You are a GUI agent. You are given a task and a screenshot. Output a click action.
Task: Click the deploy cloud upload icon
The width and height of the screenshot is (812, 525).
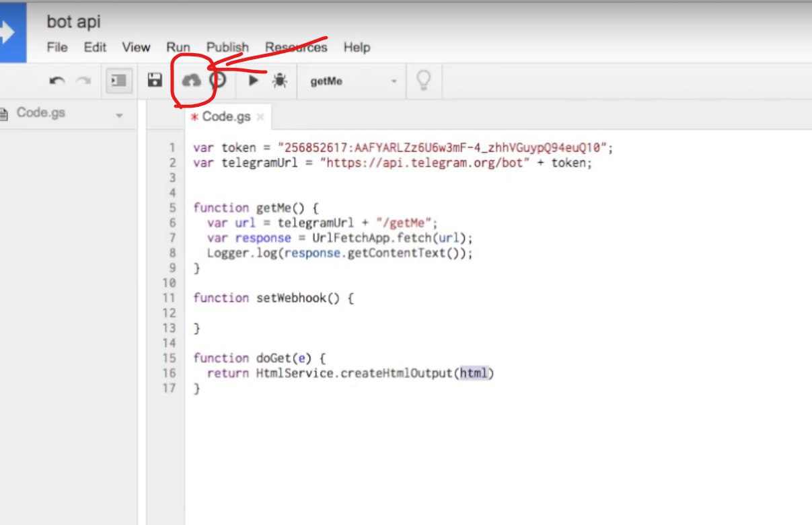coord(192,81)
